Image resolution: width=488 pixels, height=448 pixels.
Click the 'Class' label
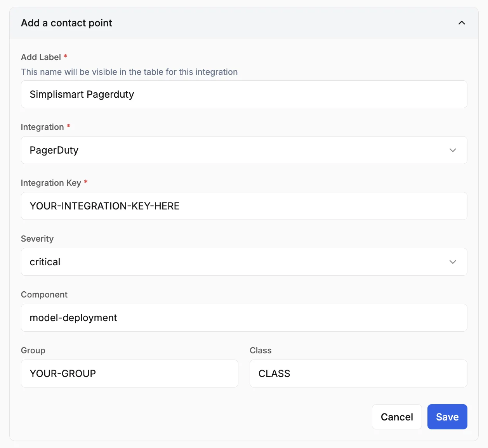tap(260, 350)
